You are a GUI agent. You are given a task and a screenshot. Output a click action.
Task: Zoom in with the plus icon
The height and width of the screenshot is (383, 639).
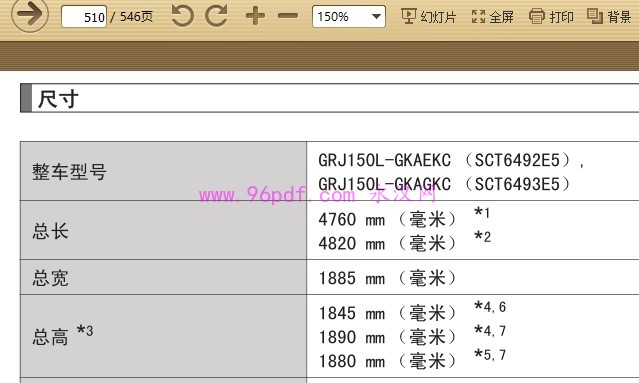(x=256, y=16)
